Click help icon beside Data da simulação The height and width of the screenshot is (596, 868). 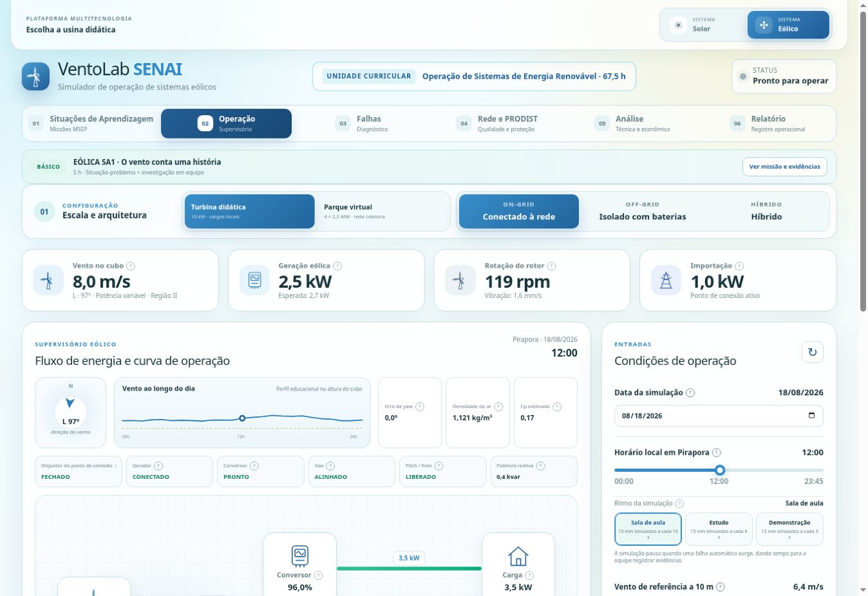[x=690, y=393]
